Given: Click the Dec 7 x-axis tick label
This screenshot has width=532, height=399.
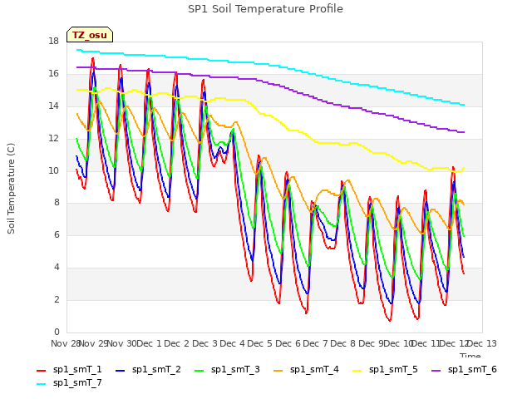Looking at the screenshot, I should pyautogui.click(x=315, y=343).
